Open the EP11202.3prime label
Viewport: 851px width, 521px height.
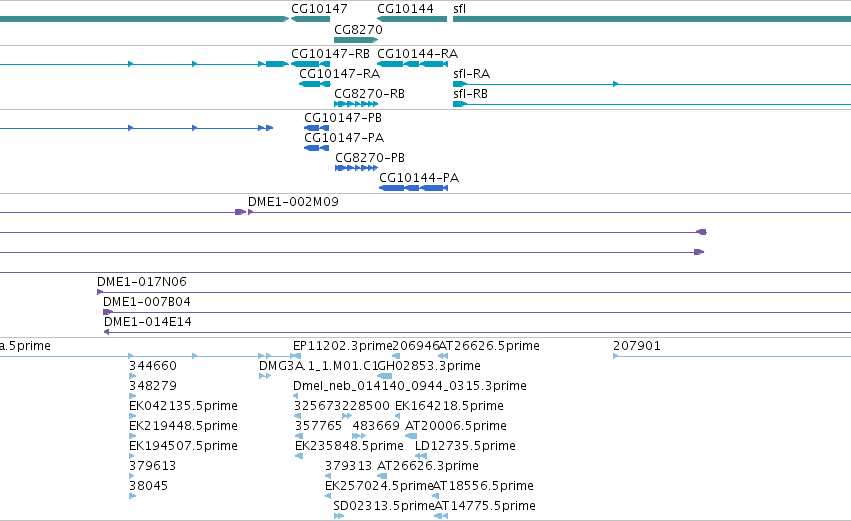coord(342,346)
